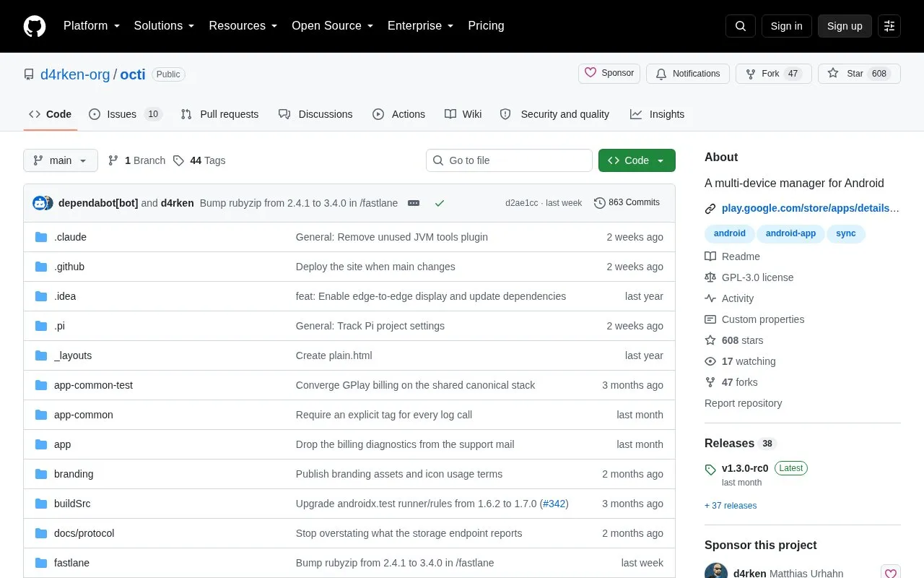Expand the Open Source menu
This screenshot has height=578, width=924.
click(x=333, y=26)
